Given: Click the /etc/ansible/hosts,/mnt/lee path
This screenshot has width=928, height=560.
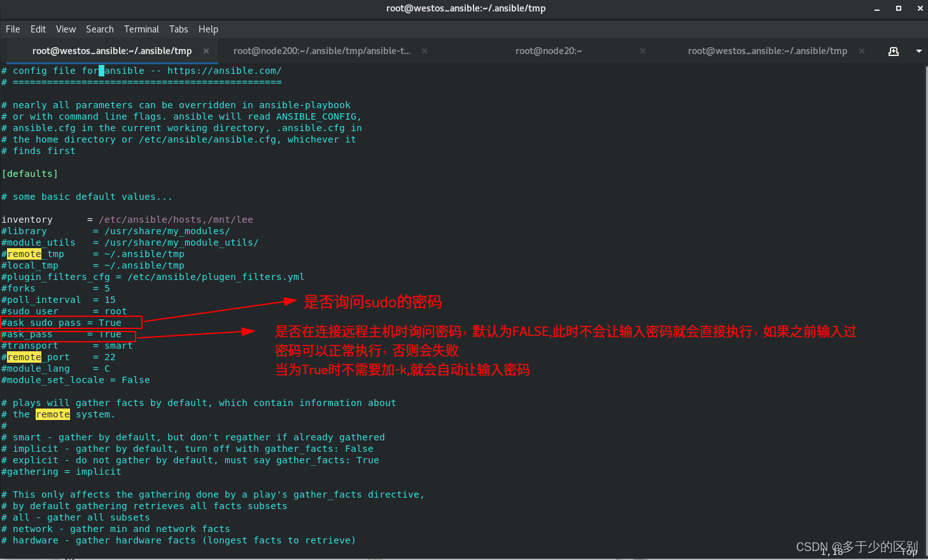Looking at the screenshot, I should (176, 220).
